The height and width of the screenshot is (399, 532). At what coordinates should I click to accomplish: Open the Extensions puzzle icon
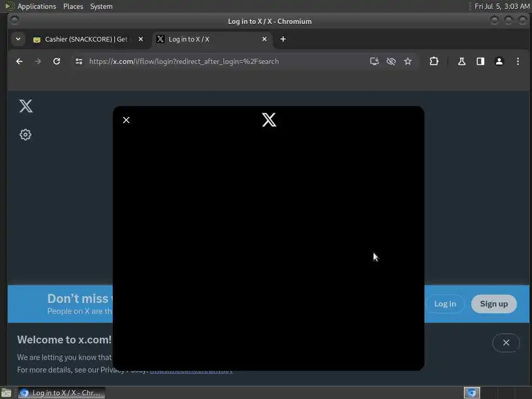tap(434, 61)
